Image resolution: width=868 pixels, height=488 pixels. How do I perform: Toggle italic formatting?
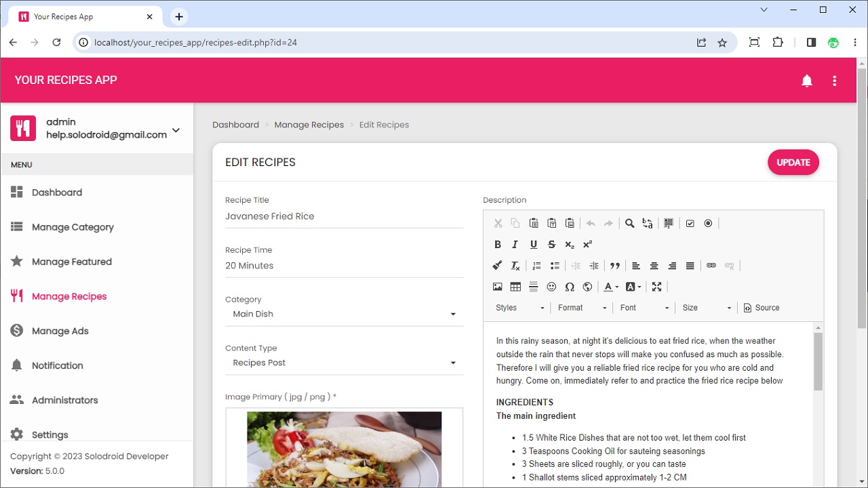515,244
